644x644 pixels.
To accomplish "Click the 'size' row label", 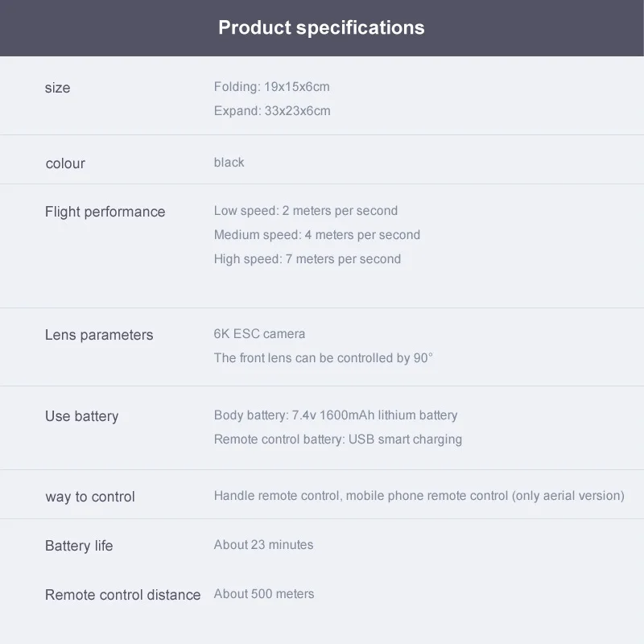I will point(57,88).
